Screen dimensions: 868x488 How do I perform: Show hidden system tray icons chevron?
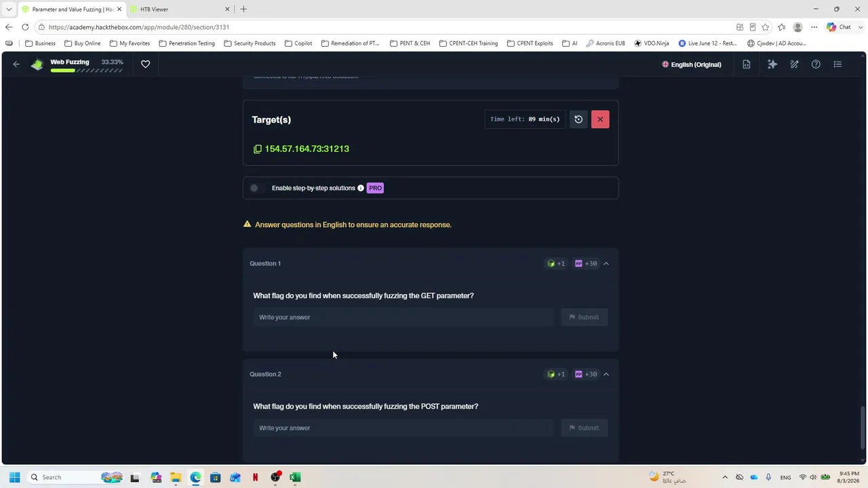pyautogui.click(x=724, y=477)
